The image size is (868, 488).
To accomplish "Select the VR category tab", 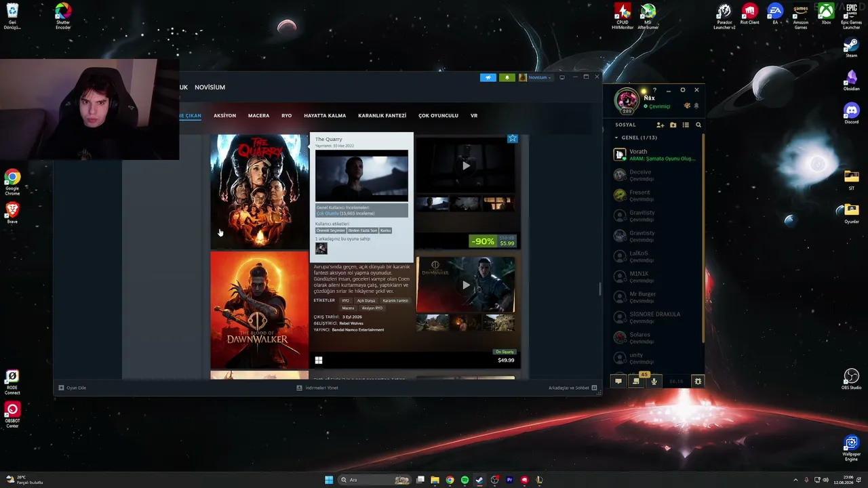I will (474, 116).
